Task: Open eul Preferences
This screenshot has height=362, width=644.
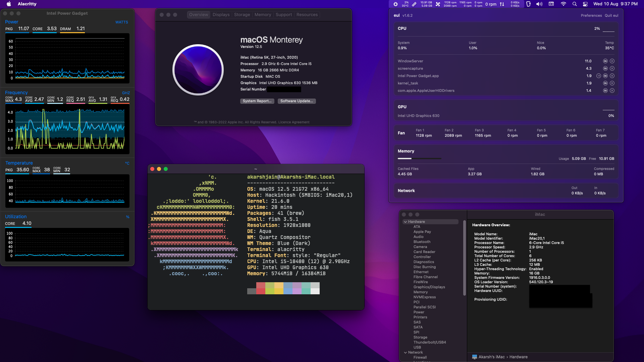Action: tap(591, 15)
